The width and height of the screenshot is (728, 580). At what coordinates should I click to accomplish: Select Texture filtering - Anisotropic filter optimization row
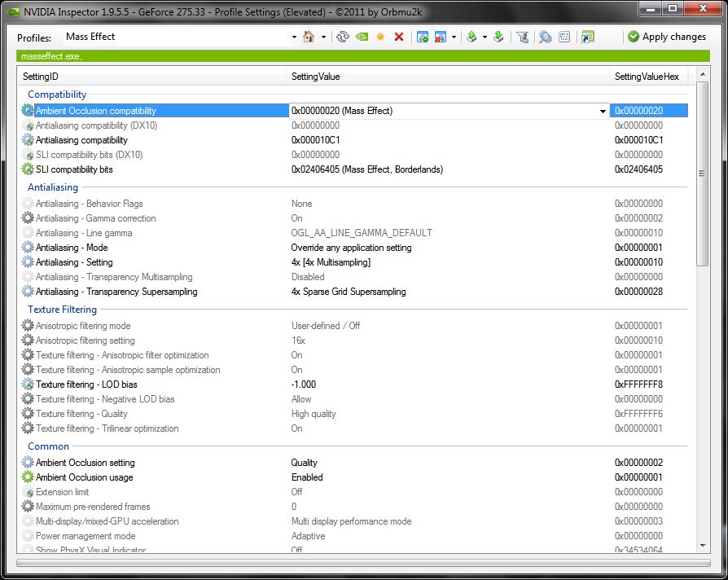point(353,355)
